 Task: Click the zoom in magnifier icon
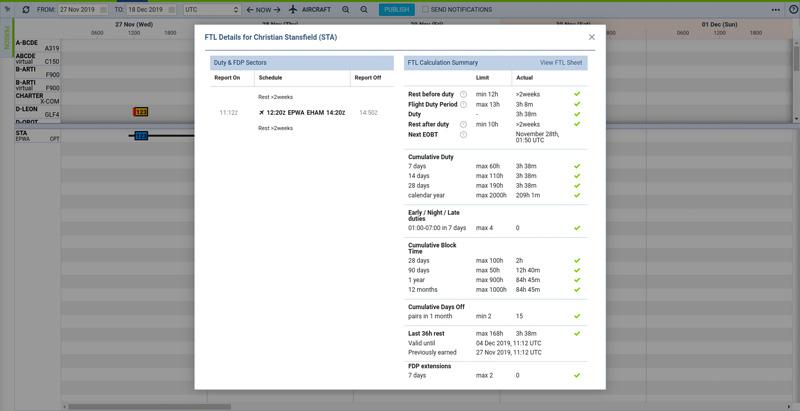pos(346,9)
